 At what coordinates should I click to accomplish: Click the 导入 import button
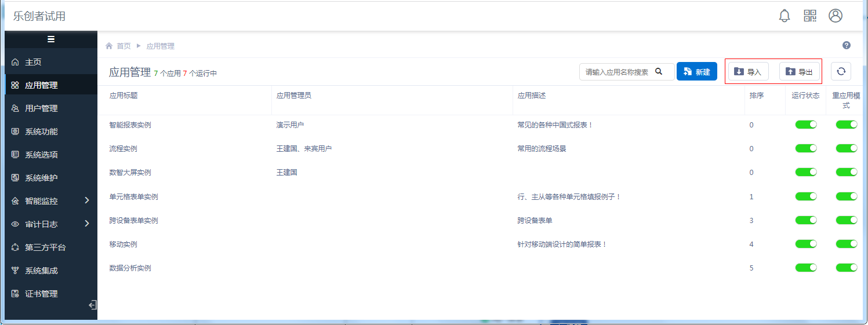coord(748,72)
